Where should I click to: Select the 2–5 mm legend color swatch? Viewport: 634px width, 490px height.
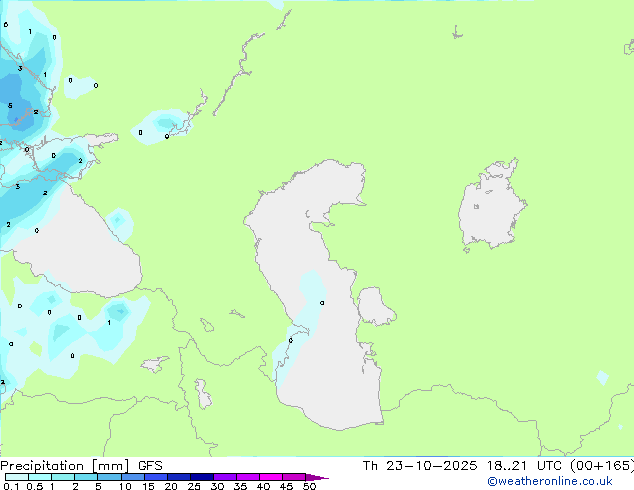[x=86, y=477]
